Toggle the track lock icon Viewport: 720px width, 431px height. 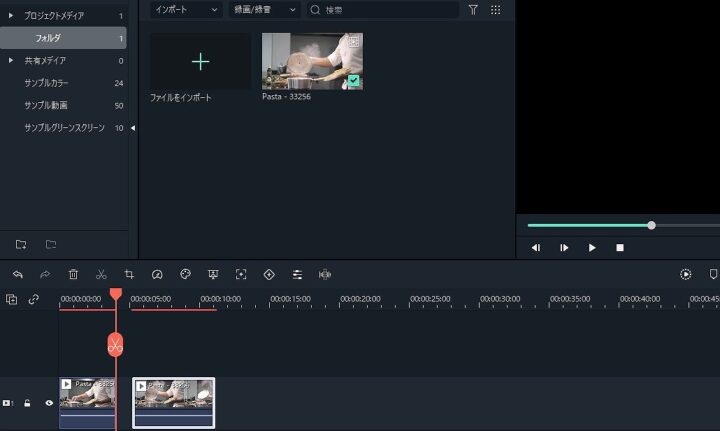28,403
